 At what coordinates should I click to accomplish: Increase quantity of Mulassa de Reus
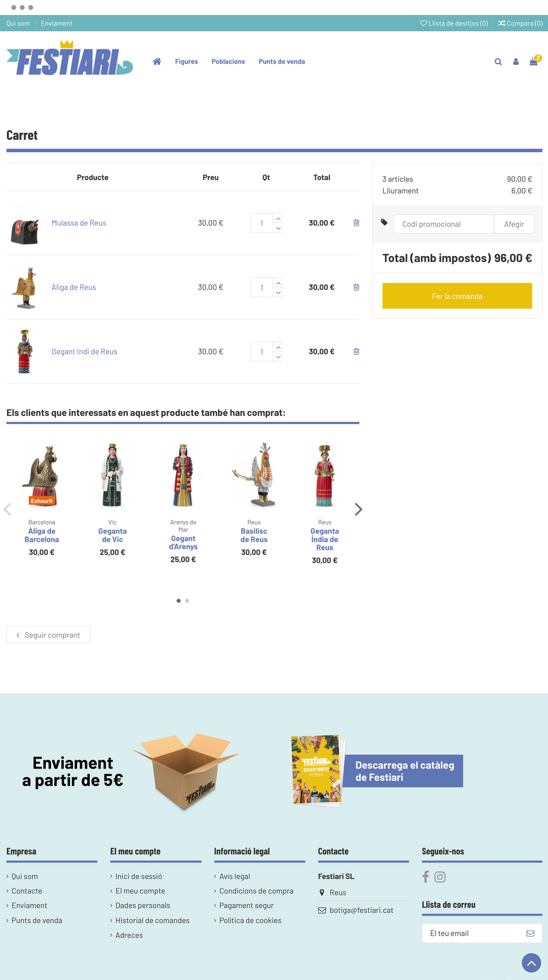(x=278, y=218)
